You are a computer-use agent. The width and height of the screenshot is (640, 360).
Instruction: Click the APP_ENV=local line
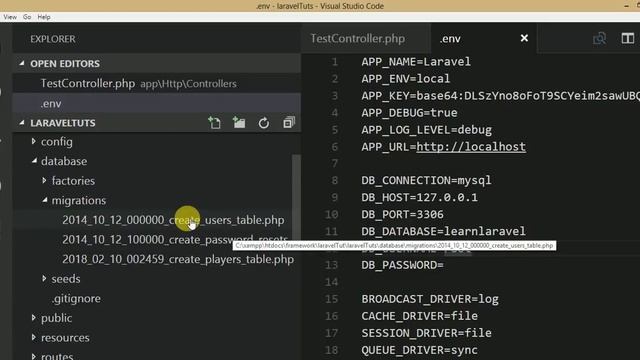406,78
